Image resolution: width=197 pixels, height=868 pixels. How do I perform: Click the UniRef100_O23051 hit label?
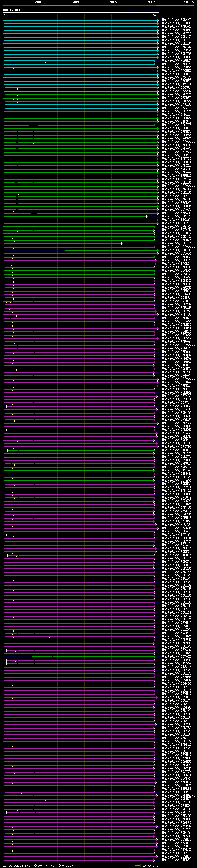pyautogui.click(x=177, y=254)
